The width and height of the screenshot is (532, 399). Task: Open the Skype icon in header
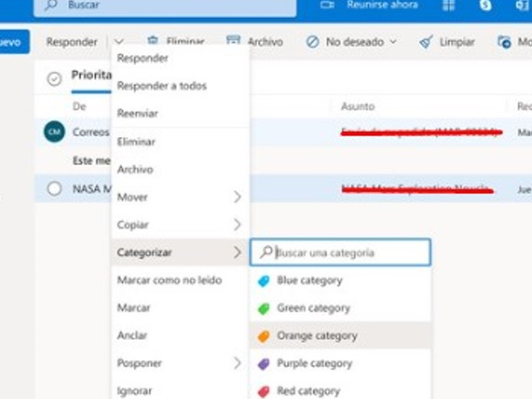tap(485, 5)
